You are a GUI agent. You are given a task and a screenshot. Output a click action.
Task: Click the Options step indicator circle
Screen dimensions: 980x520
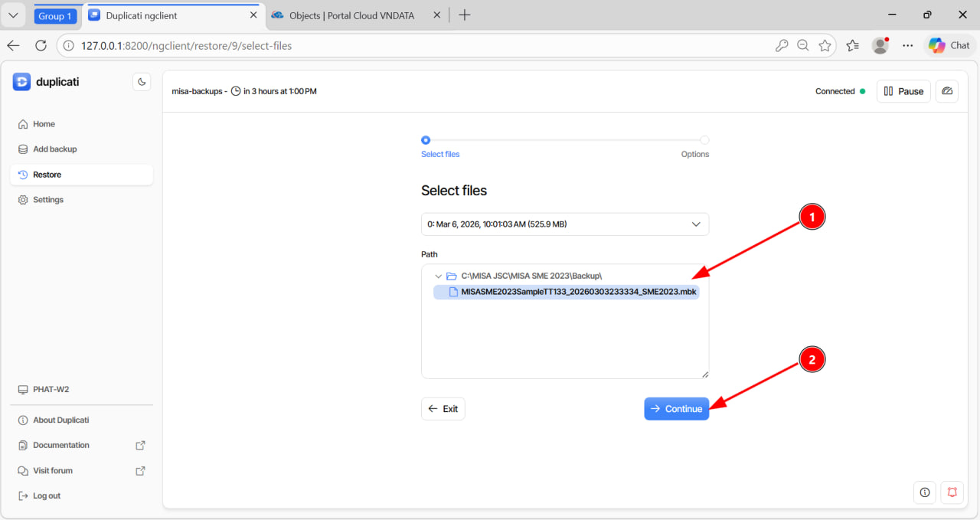pyautogui.click(x=704, y=140)
